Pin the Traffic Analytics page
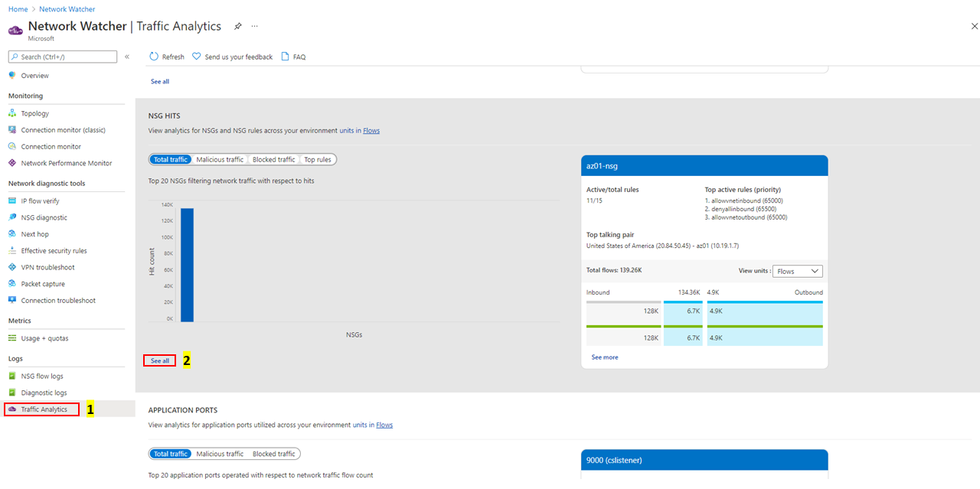Viewport: 980px width, 489px height. pos(238,26)
